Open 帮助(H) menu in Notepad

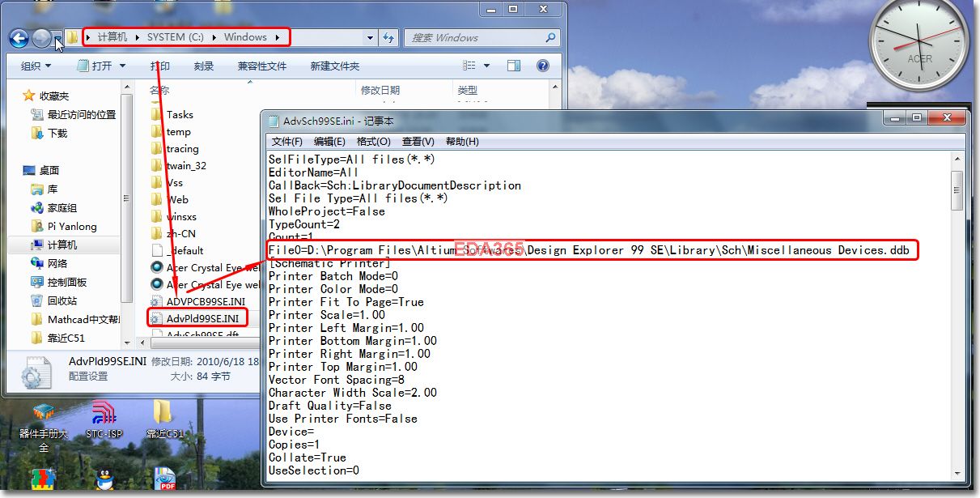(462, 141)
